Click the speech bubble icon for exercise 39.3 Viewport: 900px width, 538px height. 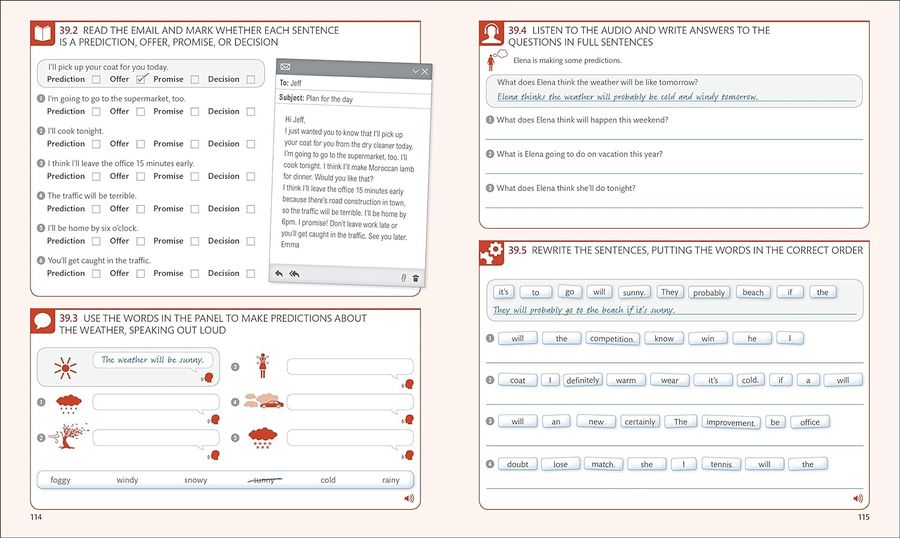42,322
